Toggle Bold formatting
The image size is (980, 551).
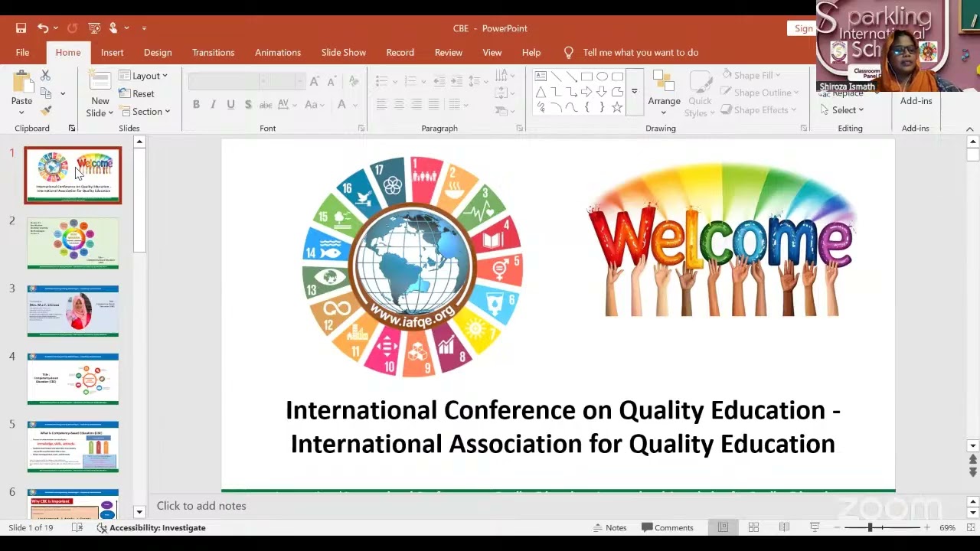[196, 104]
